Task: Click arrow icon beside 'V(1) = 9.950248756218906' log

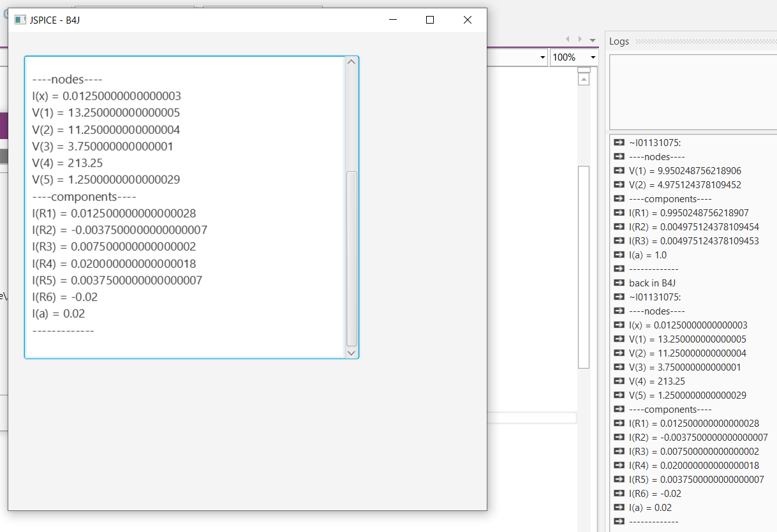Action: click(x=618, y=171)
